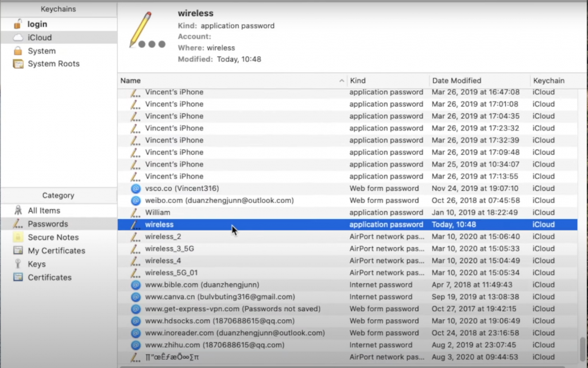This screenshot has width=588, height=368.
Task: Click the pencil icon beside wireless_5G_01
Action: tap(136, 273)
